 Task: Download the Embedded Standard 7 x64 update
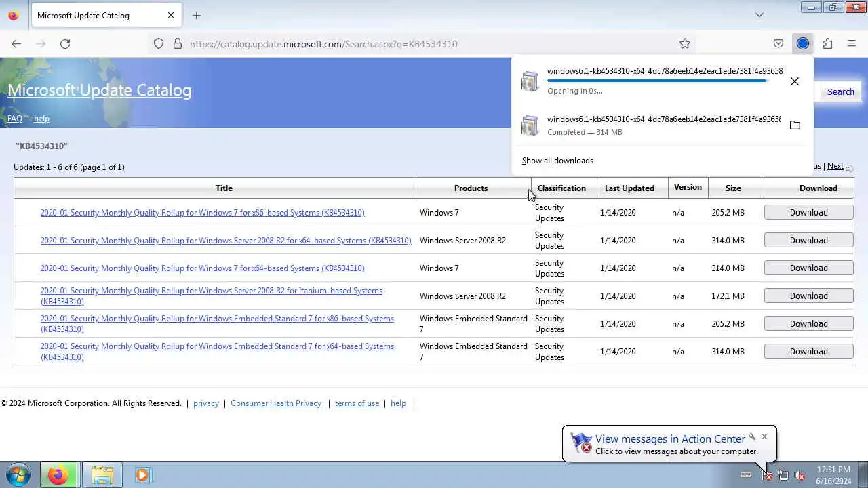[x=808, y=352]
